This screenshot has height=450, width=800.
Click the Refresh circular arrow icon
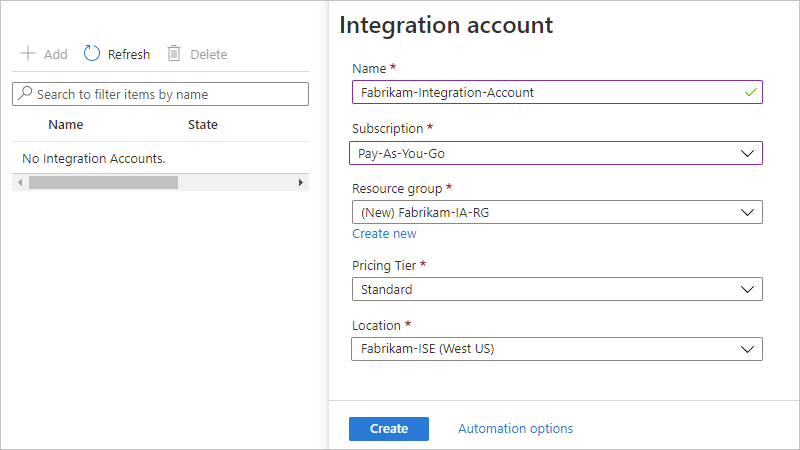[92, 53]
